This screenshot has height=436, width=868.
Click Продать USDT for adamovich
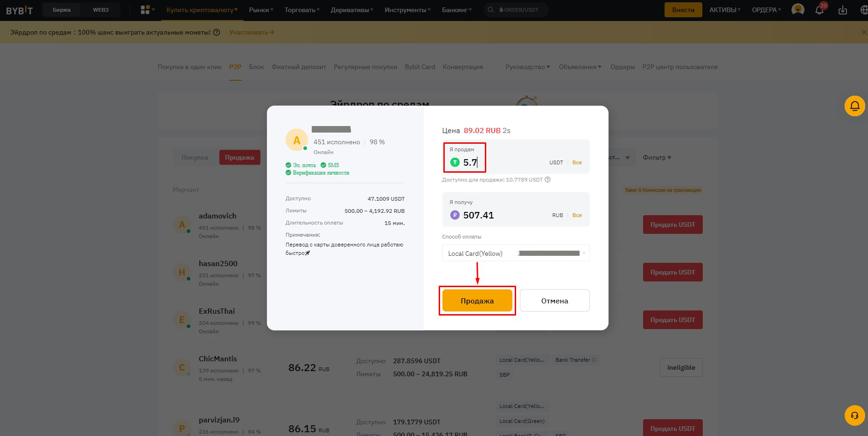[672, 225]
